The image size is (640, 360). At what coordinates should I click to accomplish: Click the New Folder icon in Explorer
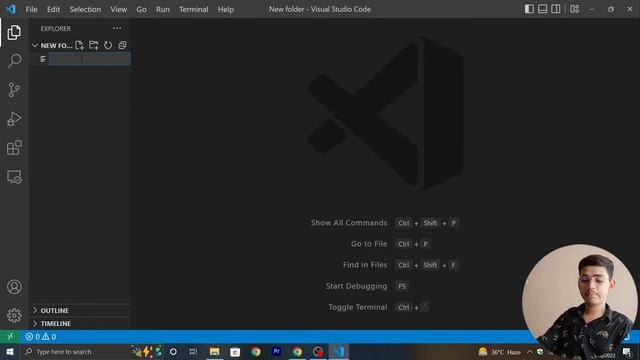tap(93, 45)
